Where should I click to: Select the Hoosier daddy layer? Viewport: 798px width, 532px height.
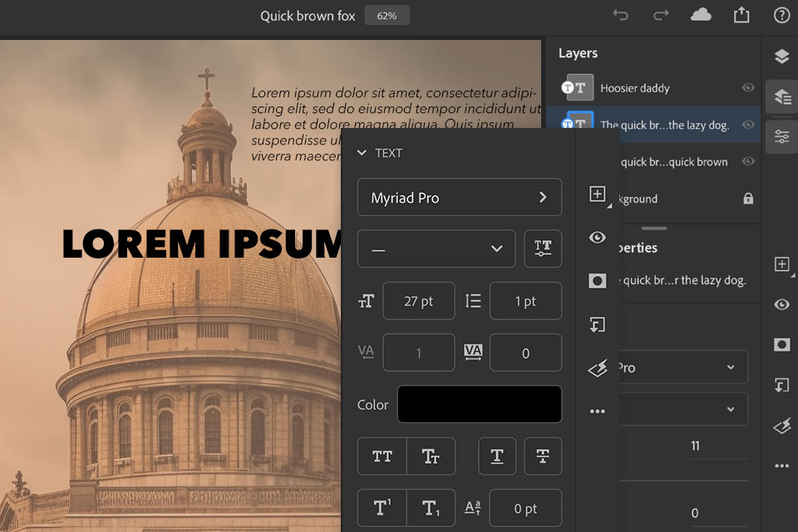coord(634,87)
